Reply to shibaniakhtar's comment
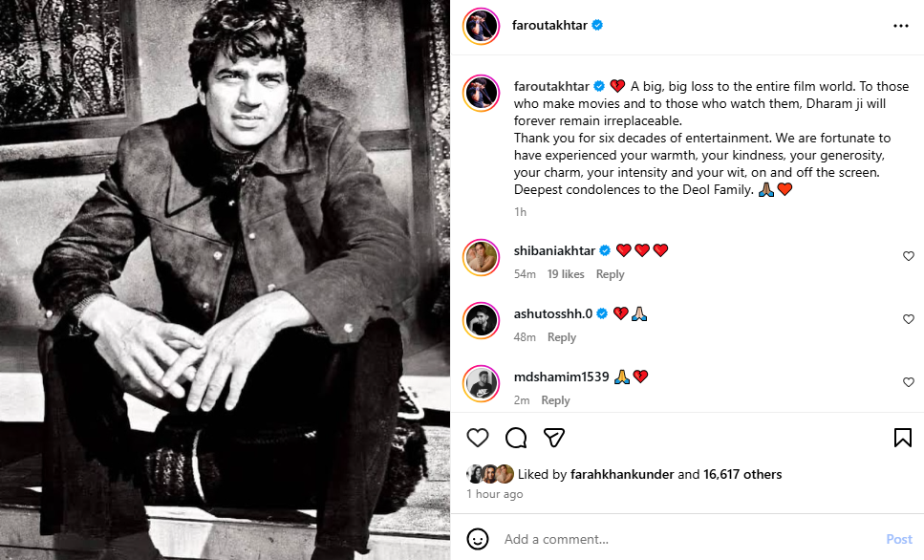The image size is (924, 560). point(610,274)
